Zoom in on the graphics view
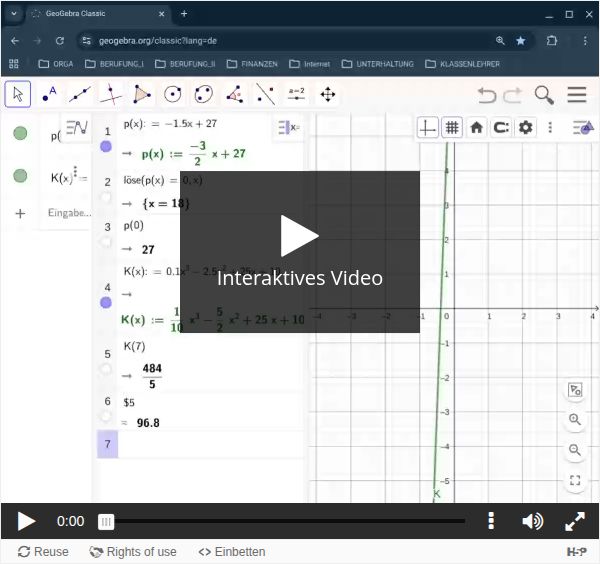The image size is (600, 564). (x=575, y=420)
